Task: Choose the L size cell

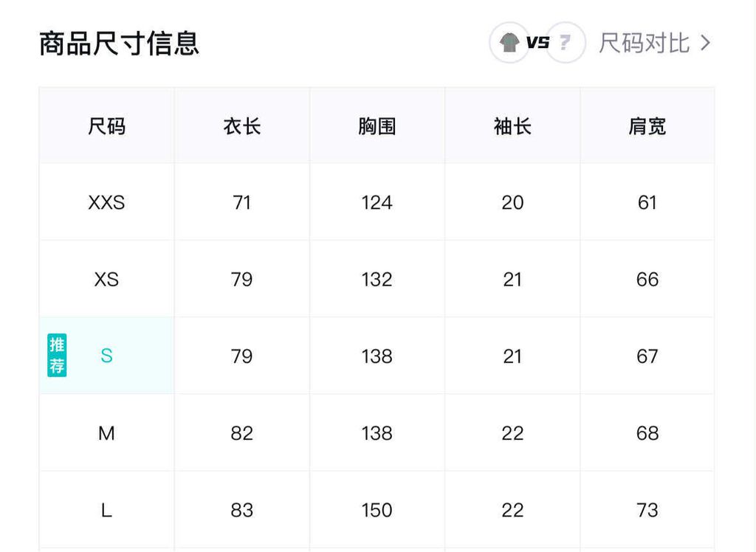Action: [106, 510]
